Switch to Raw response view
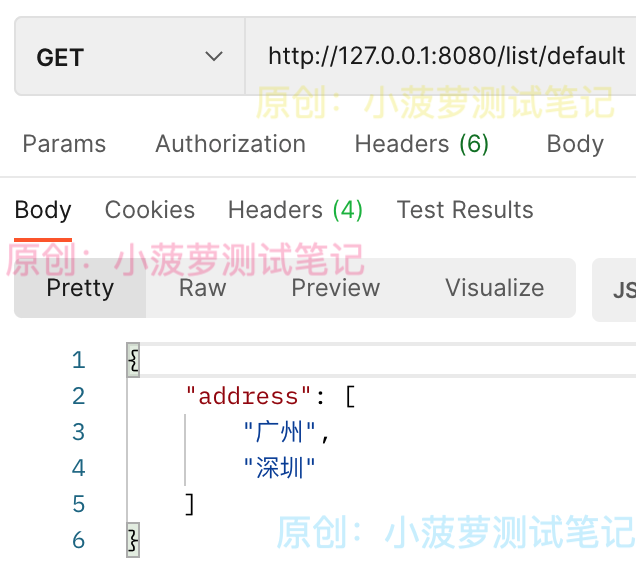Viewport: 636px width, 580px height. (202, 288)
